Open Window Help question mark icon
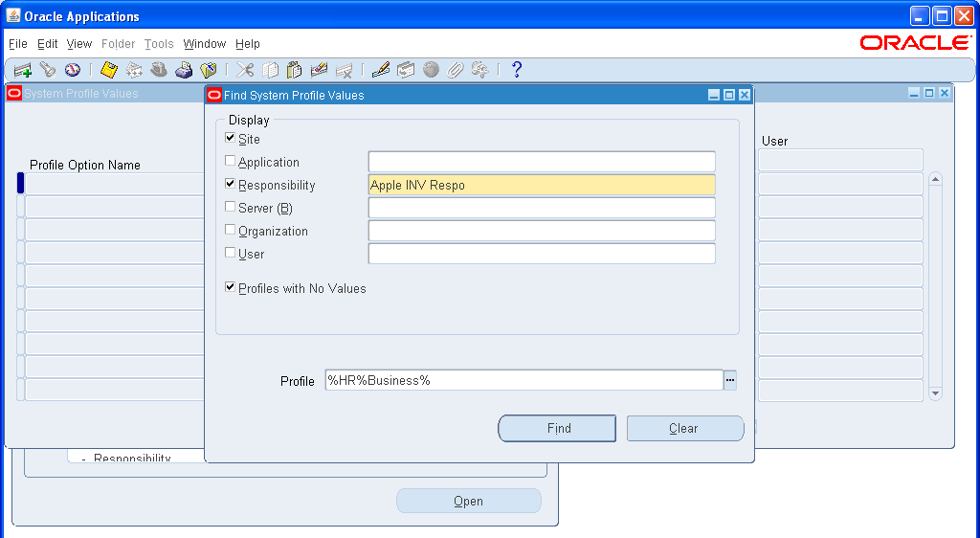 [x=516, y=70]
